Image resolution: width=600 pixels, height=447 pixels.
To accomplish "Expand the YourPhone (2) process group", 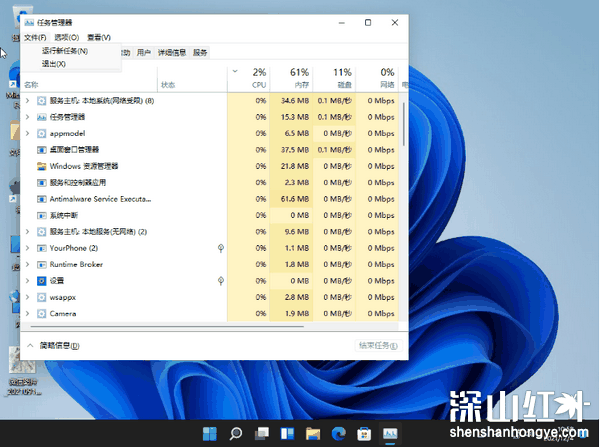I will point(27,248).
